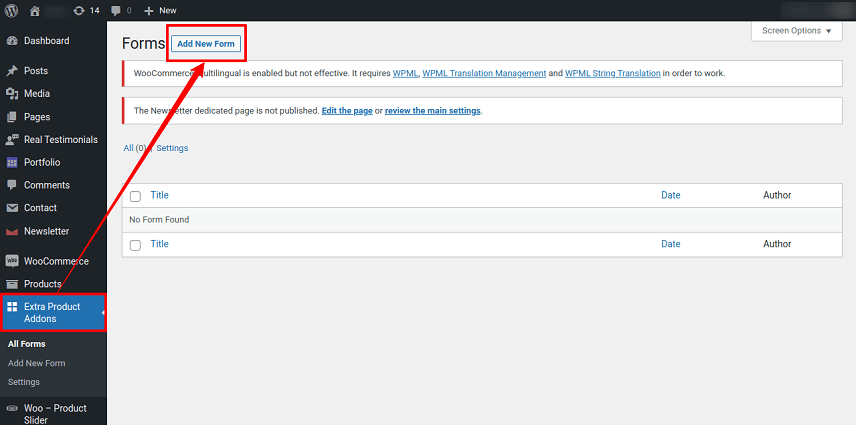Click the Comments sidebar icon
Screen dimensions: 856x425
(x=12, y=185)
